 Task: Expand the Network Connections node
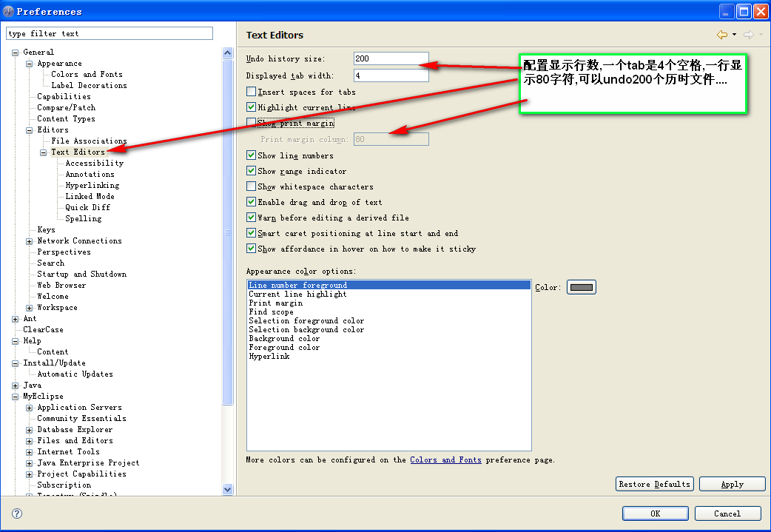(30, 241)
